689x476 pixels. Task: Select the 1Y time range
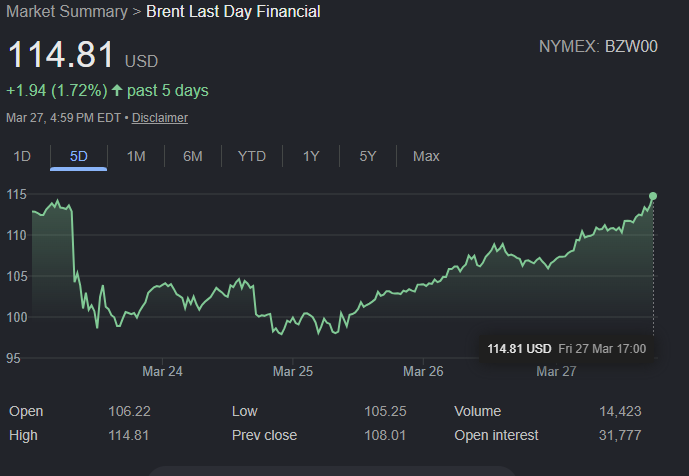click(311, 156)
